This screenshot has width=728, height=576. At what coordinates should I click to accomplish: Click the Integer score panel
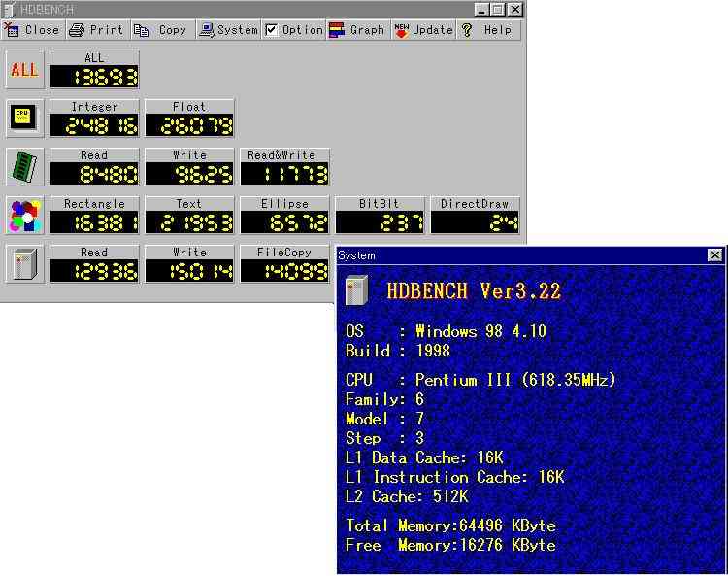pos(94,118)
